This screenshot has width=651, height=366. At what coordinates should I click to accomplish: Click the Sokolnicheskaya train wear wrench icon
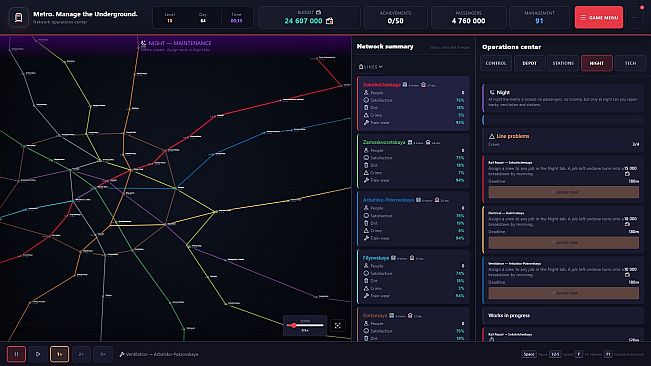(366, 122)
